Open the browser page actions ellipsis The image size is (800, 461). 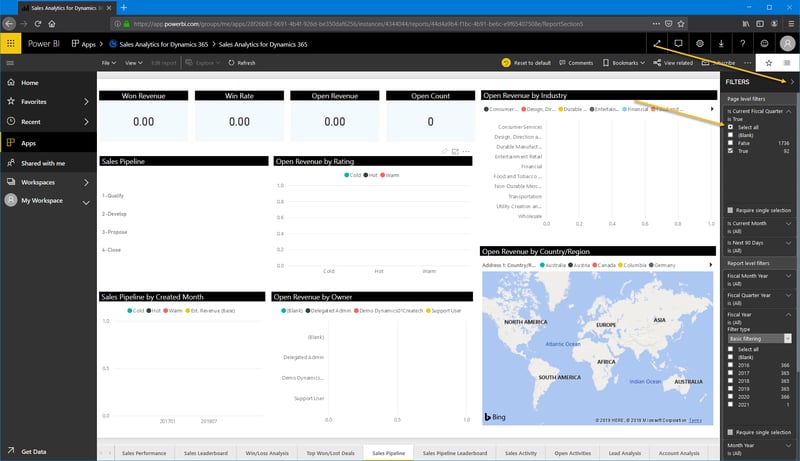pyautogui.click(x=656, y=23)
